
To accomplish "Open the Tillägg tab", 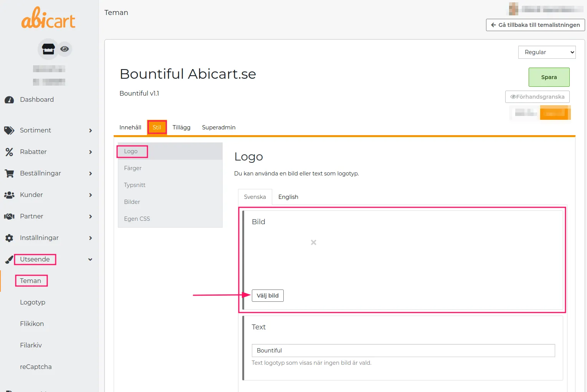I will 182,127.
